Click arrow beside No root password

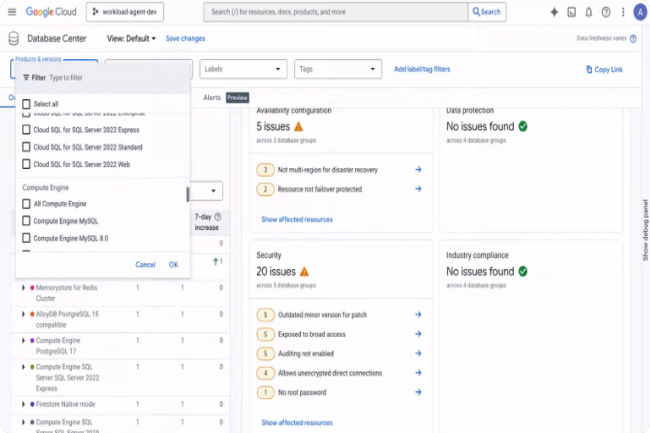pos(418,392)
